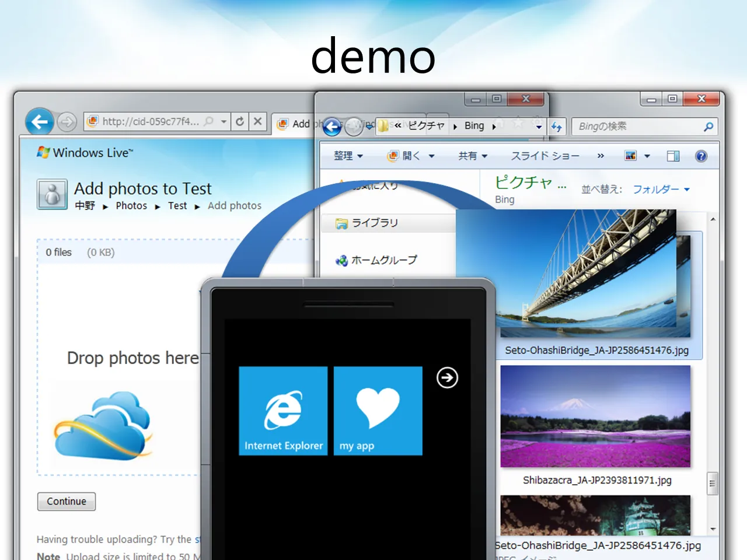Show more toolbar commands with » chevron
This screenshot has width=747, height=560.
pyautogui.click(x=601, y=156)
